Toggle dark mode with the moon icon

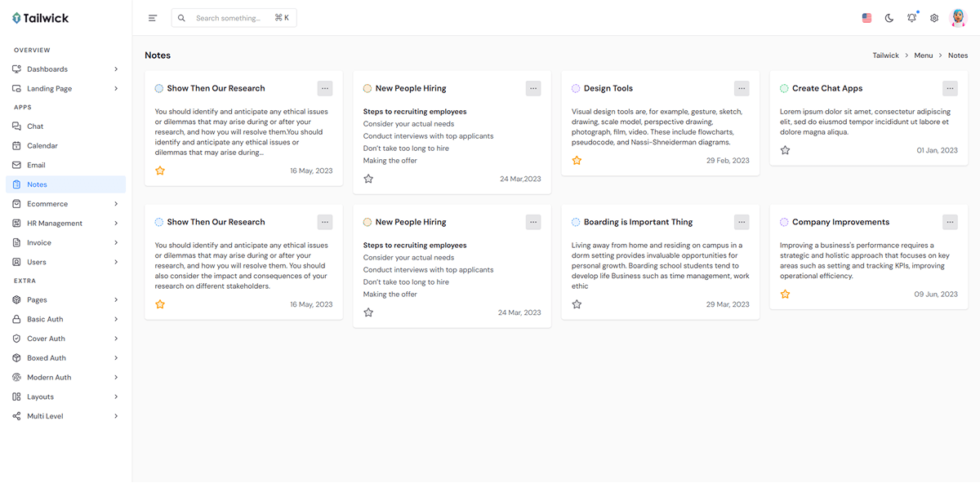pyautogui.click(x=889, y=18)
